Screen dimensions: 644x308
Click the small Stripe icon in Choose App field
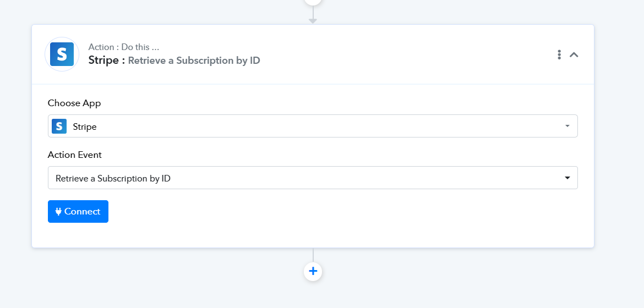point(59,126)
